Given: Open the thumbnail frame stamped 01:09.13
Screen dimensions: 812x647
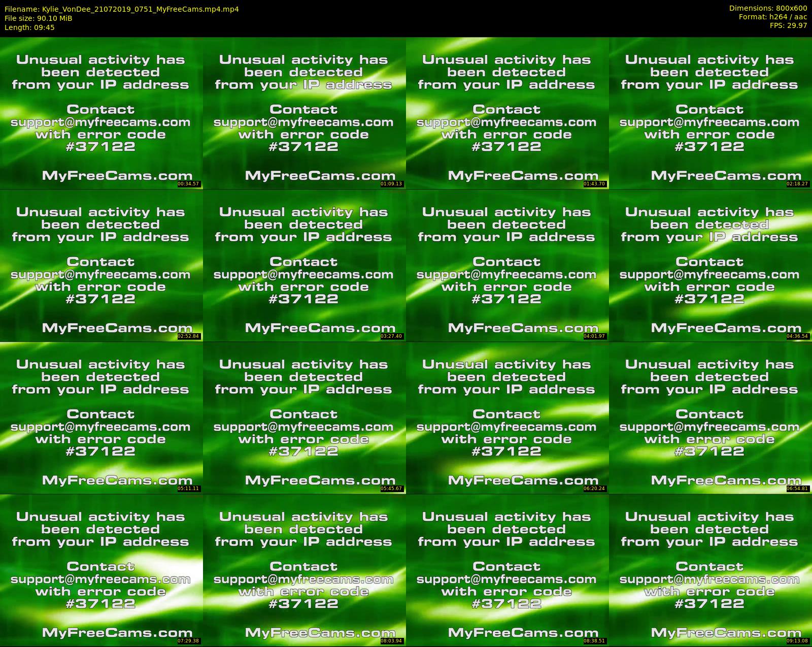Looking at the screenshot, I should (304, 113).
